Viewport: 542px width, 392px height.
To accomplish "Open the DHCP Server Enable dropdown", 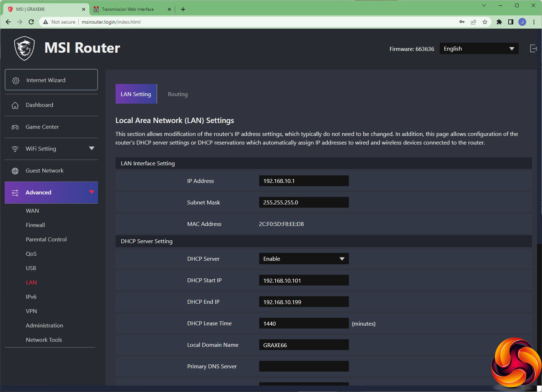I will click(x=304, y=259).
